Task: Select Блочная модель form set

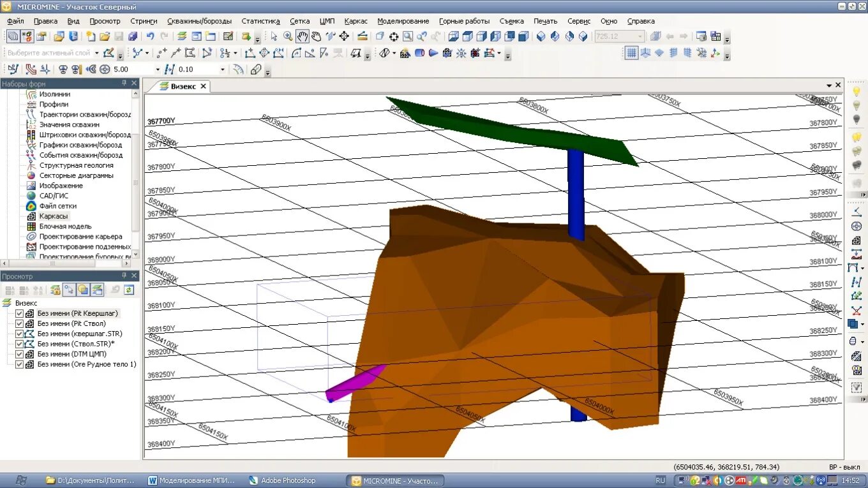Action: coord(65,226)
